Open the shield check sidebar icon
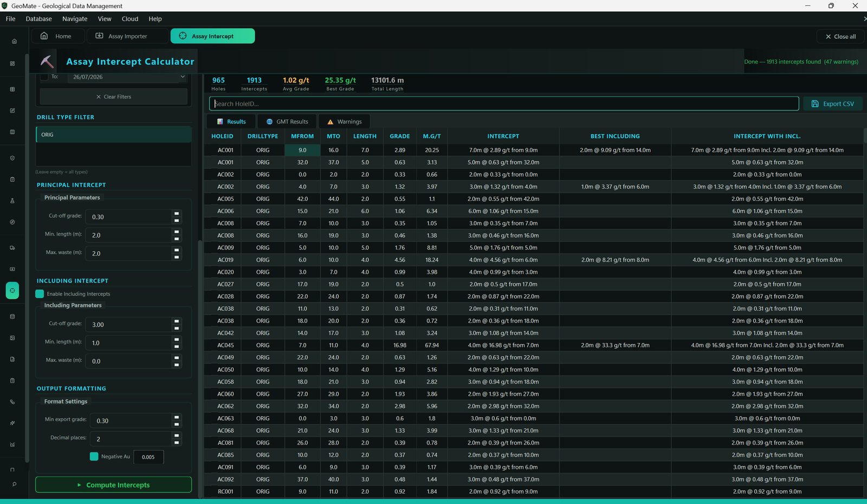The height and width of the screenshot is (504, 867). tap(12, 158)
